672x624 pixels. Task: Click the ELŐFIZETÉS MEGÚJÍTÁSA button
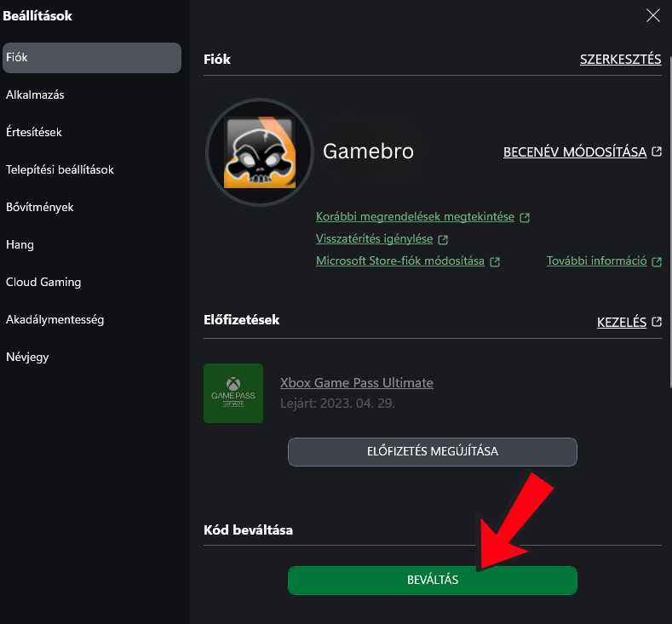433,452
